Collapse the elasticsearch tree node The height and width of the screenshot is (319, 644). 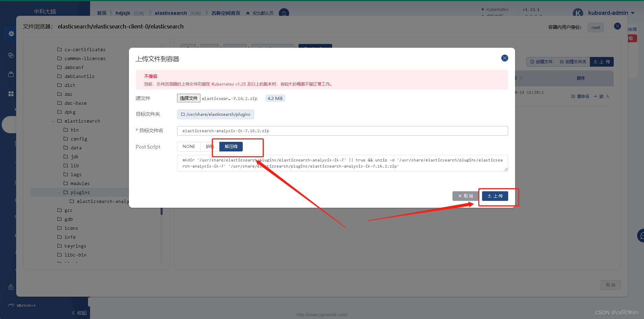click(x=53, y=121)
